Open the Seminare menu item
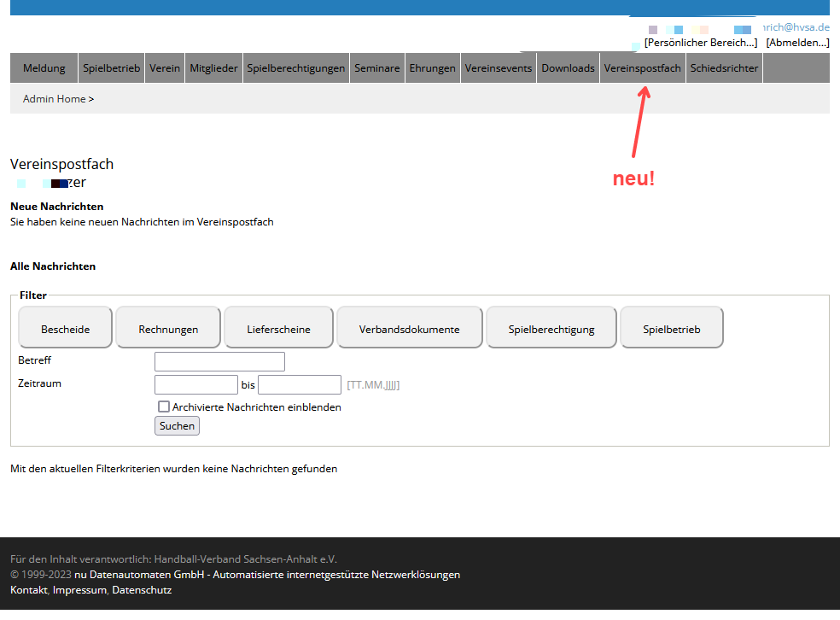The image size is (840, 620). click(376, 68)
